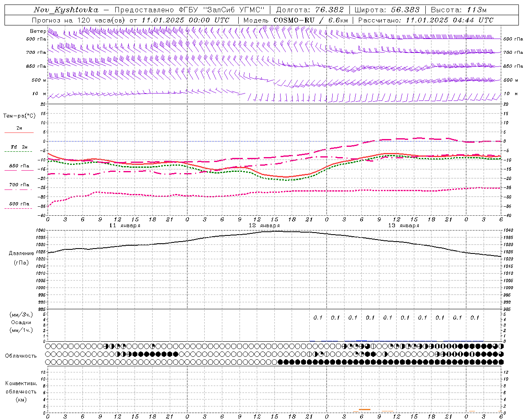This screenshot has height=420, width=525.
Task: Click the (км) convective cloud unit label
Action: [x=21, y=399]
